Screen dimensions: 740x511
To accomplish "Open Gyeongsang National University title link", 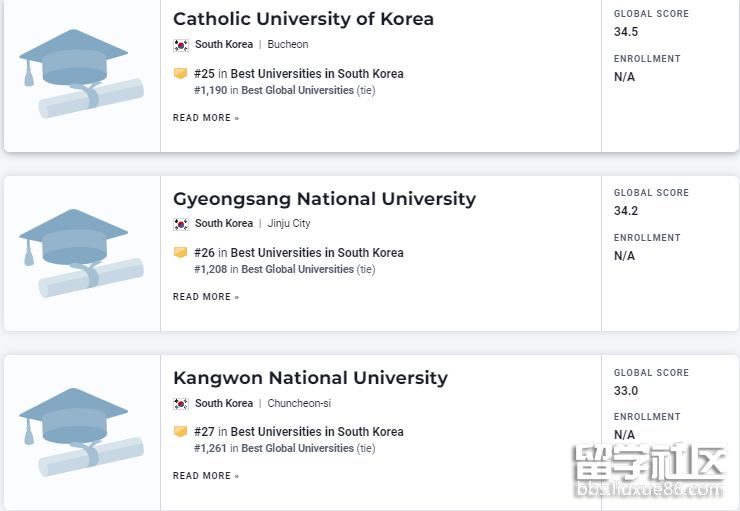I will point(324,199).
